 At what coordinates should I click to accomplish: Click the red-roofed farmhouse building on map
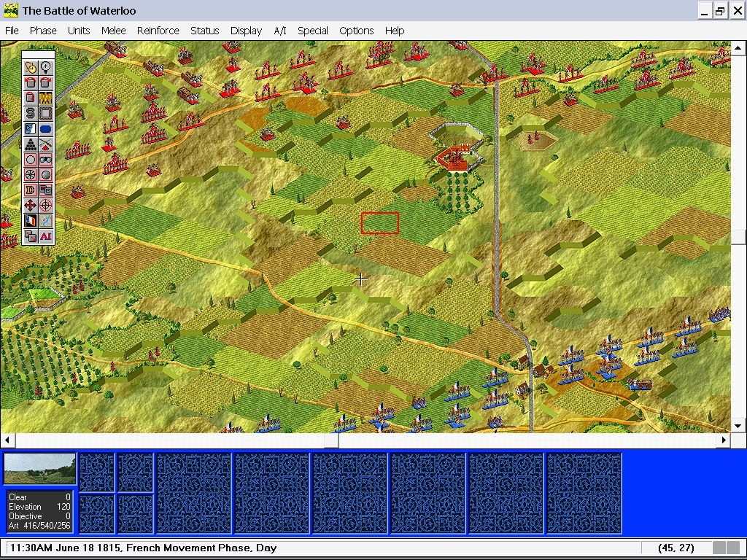pos(456,159)
